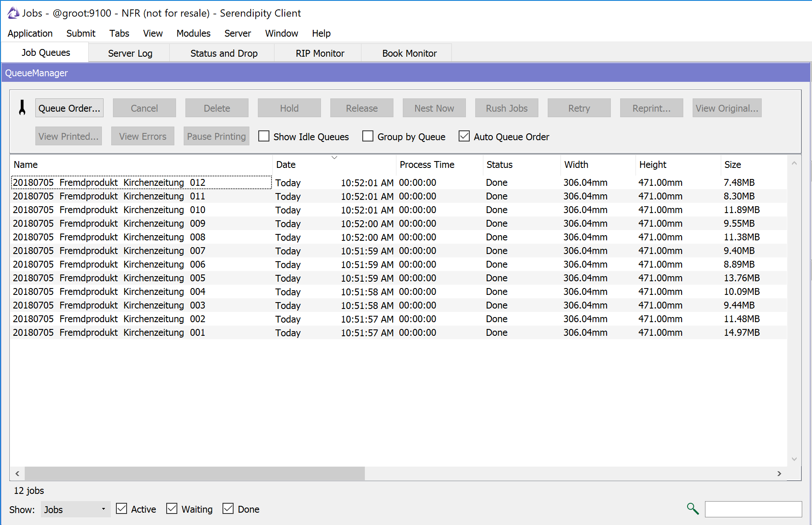Image resolution: width=812 pixels, height=525 pixels.
Task: Click the Release button
Action: coord(362,108)
